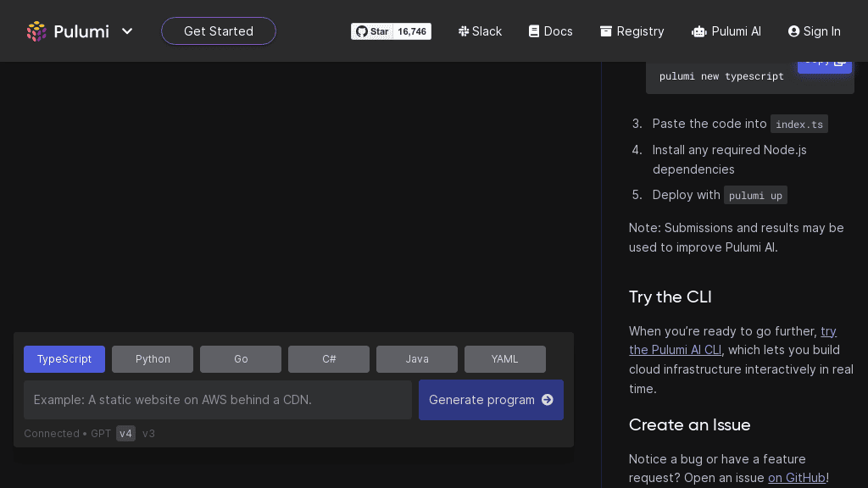Switch GPT model to v3

click(148, 434)
